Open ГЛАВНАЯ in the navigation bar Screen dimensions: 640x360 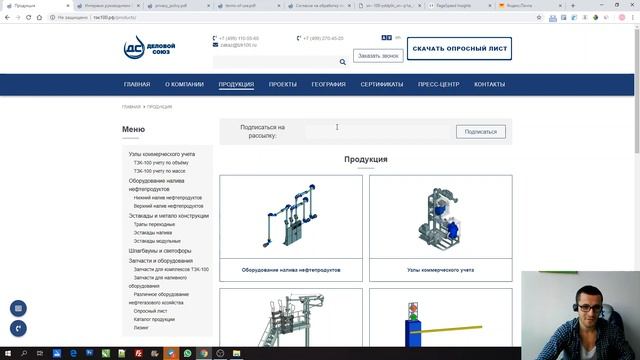coord(137,84)
